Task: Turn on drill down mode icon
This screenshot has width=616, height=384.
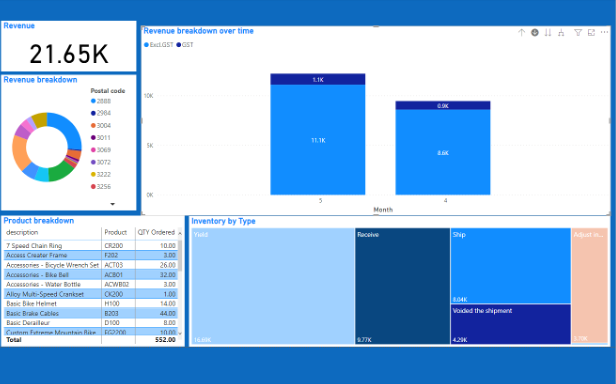Action: 535,33
